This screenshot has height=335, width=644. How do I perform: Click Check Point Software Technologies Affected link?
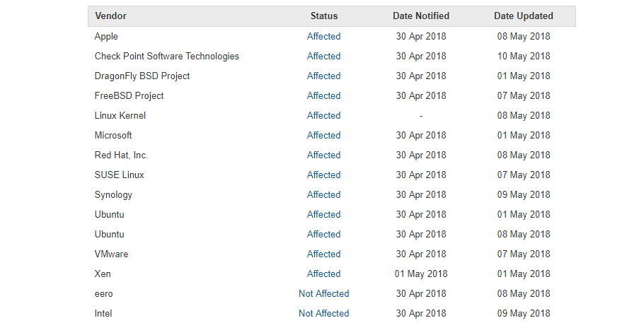tap(323, 56)
